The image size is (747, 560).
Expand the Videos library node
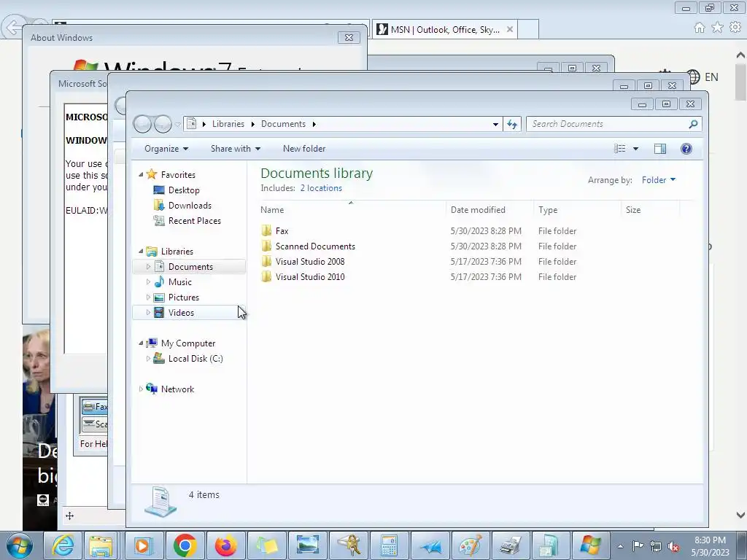point(148,312)
